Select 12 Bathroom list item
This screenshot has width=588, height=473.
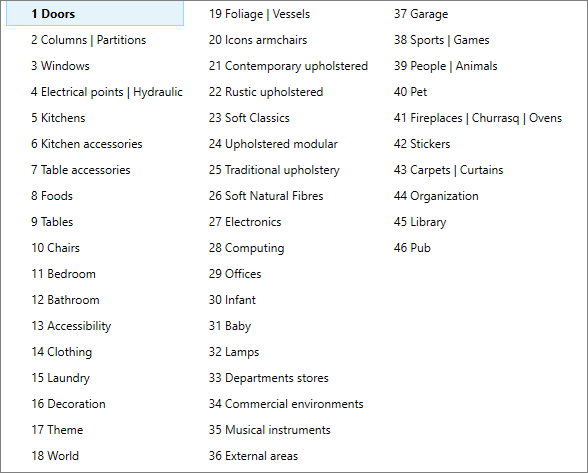click(66, 300)
